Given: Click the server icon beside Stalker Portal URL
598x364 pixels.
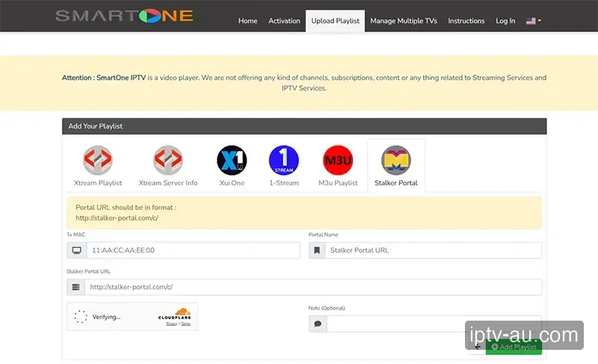Looking at the screenshot, I should pos(76,287).
